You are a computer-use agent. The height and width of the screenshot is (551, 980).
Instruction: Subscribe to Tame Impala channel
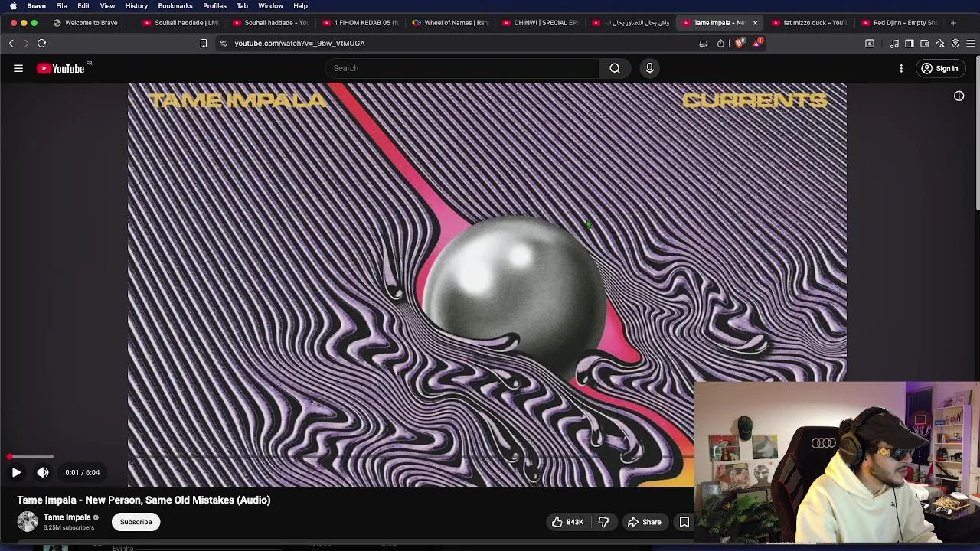[x=136, y=522]
